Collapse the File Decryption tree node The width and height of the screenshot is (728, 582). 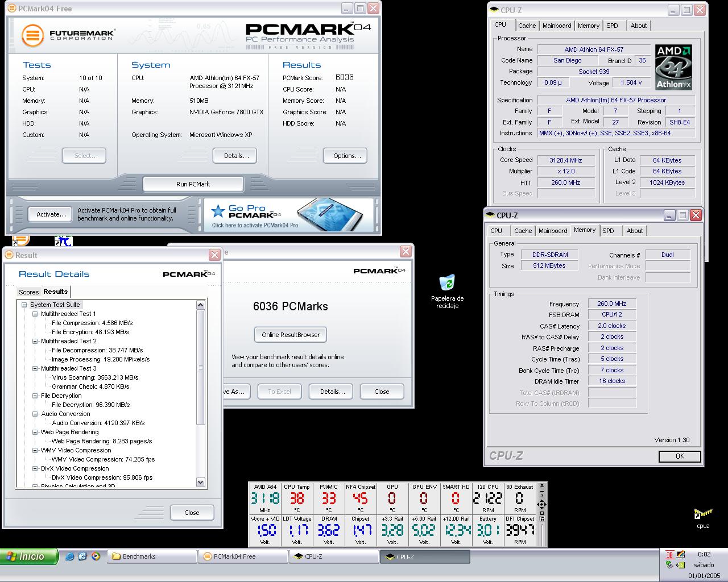point(35,396)
